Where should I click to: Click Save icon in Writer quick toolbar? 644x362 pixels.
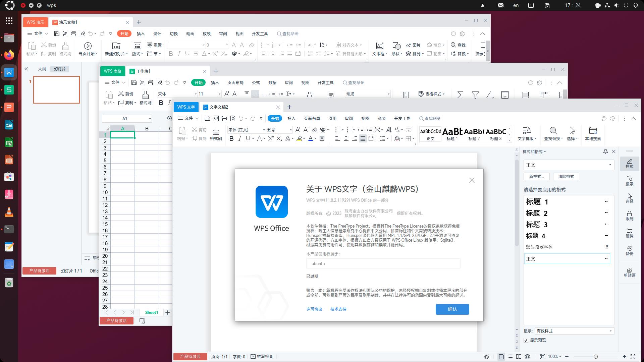207,118
